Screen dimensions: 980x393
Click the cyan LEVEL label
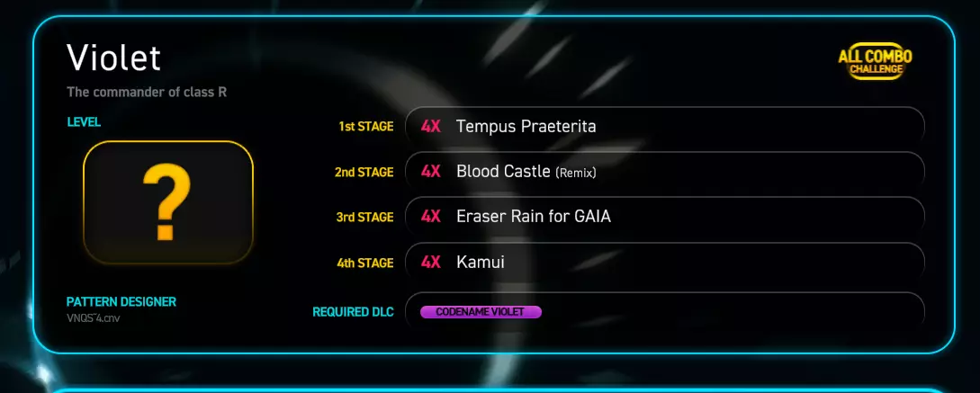[84, 121]
